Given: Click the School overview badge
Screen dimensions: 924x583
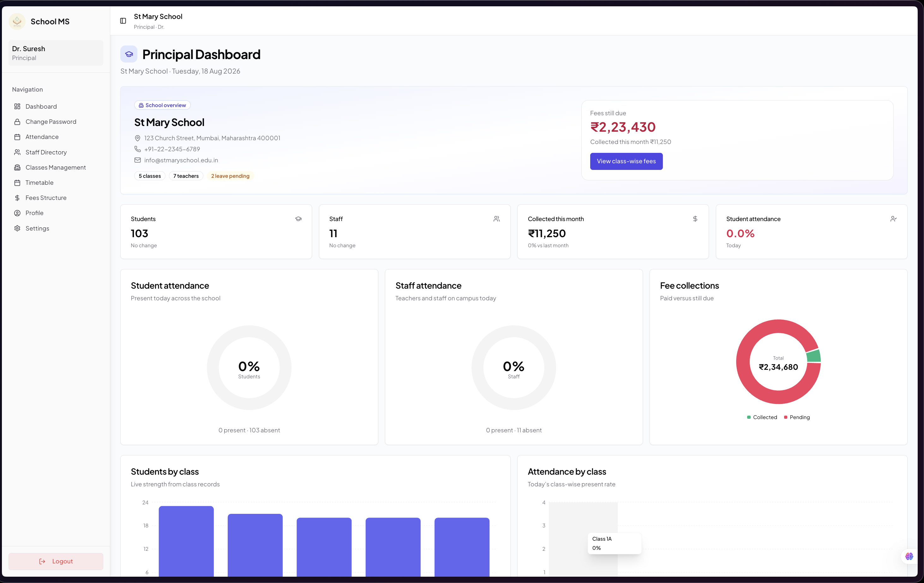Looking at the screenshot, I should point(162,105).
